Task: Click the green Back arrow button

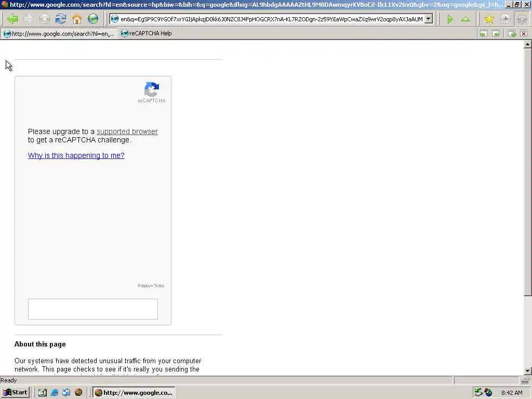Action: point(12,19)
